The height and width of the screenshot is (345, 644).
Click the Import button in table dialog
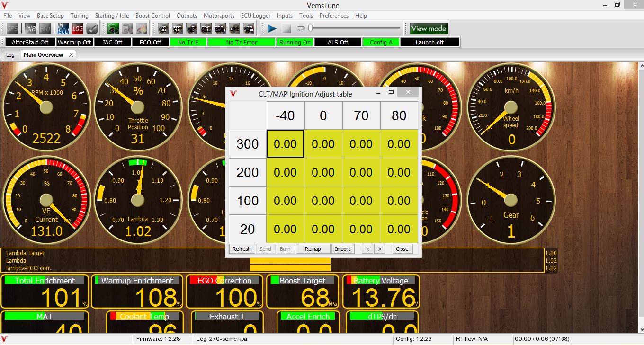(342, 249)
